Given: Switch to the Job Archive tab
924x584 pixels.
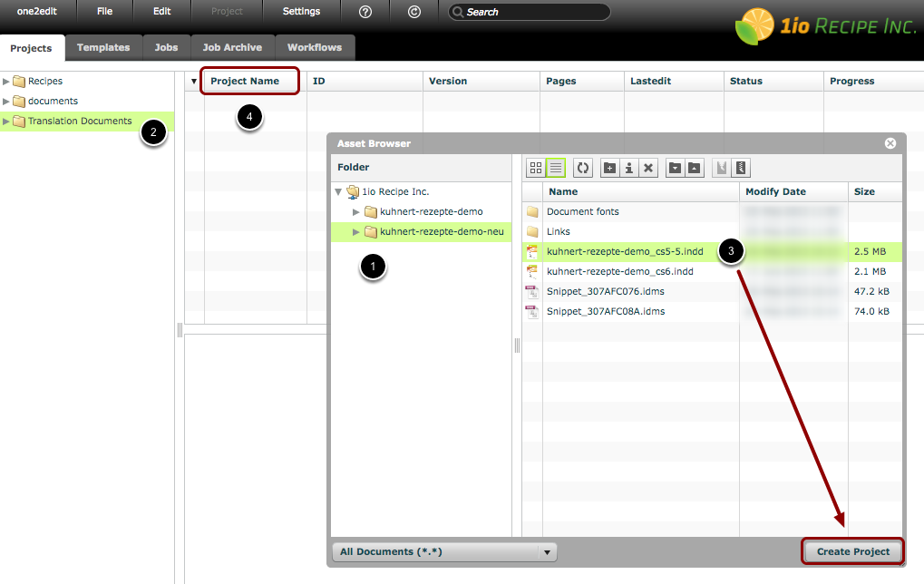Looking at the screenshot, I should [x=232, y=47].
